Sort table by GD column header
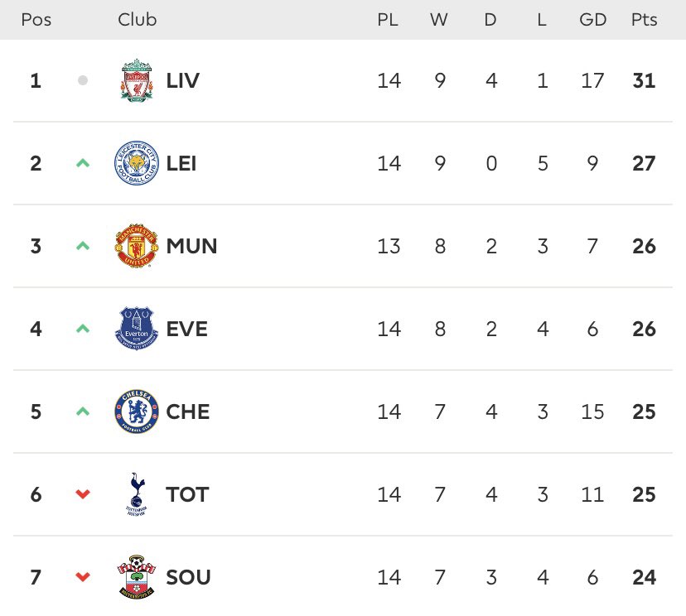The width and height of the screenshot is (686, 616). (593, 20)
